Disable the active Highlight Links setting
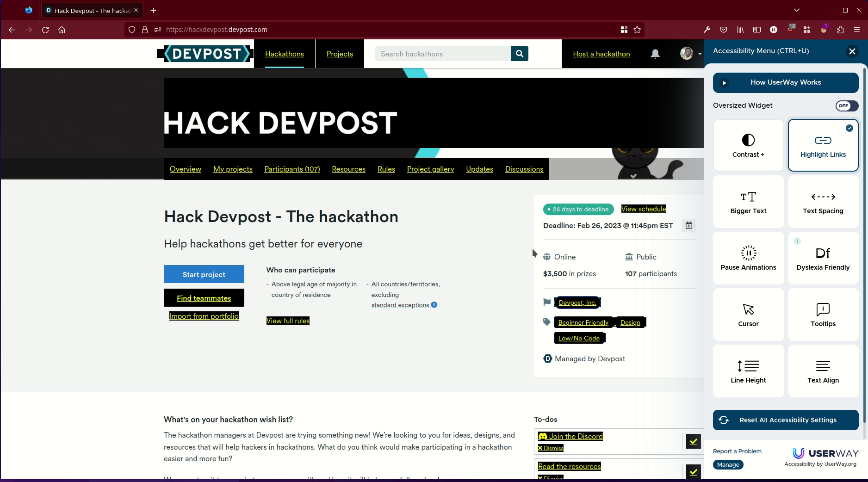 point(823,145)
